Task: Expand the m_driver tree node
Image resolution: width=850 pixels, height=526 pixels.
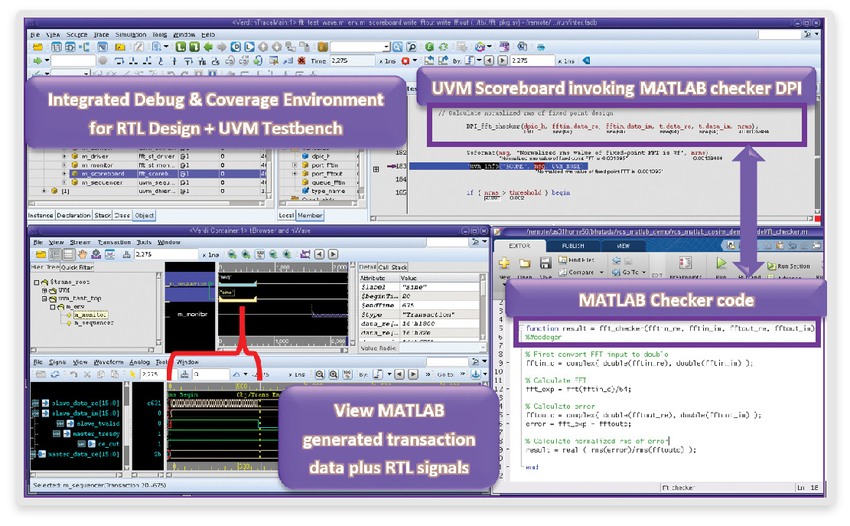Action: (65, 156)
